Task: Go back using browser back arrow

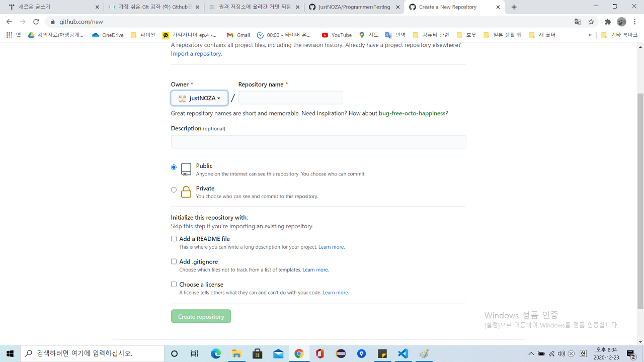Action: point(9,22)
